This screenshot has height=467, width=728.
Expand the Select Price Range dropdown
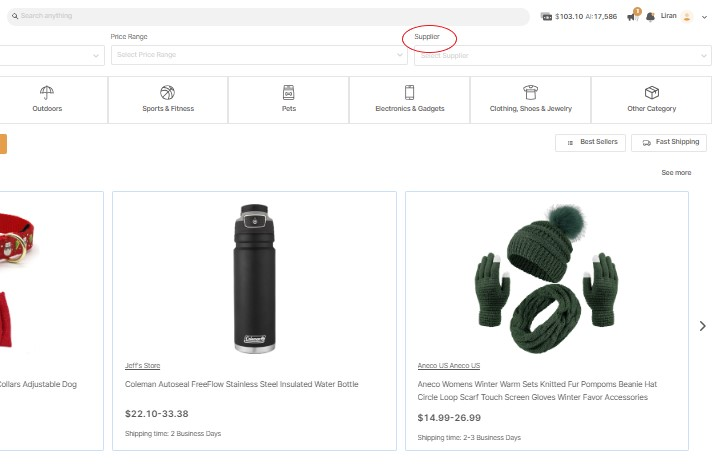click(x=257, y=55)
